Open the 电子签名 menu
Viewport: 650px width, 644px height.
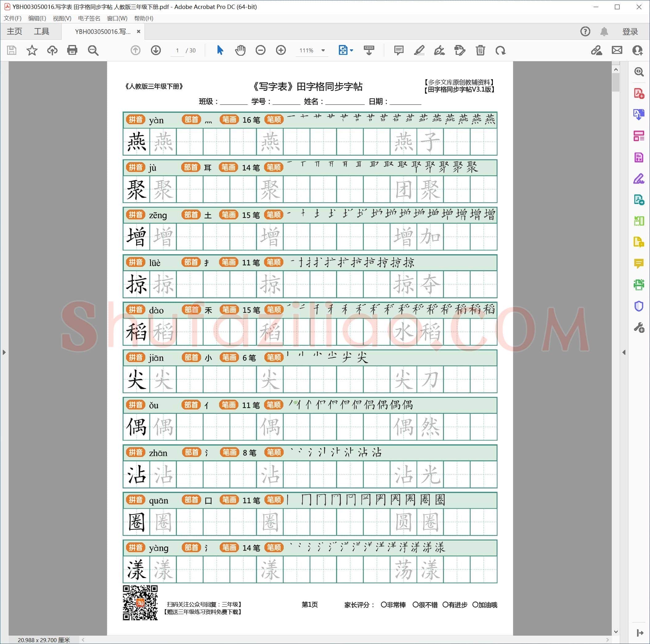[x=89, y=18]
